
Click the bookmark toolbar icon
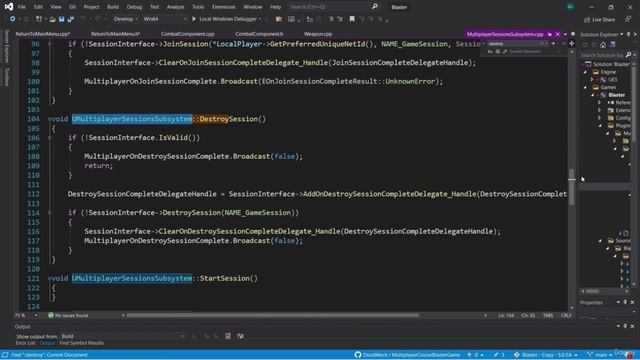(352, 19)
